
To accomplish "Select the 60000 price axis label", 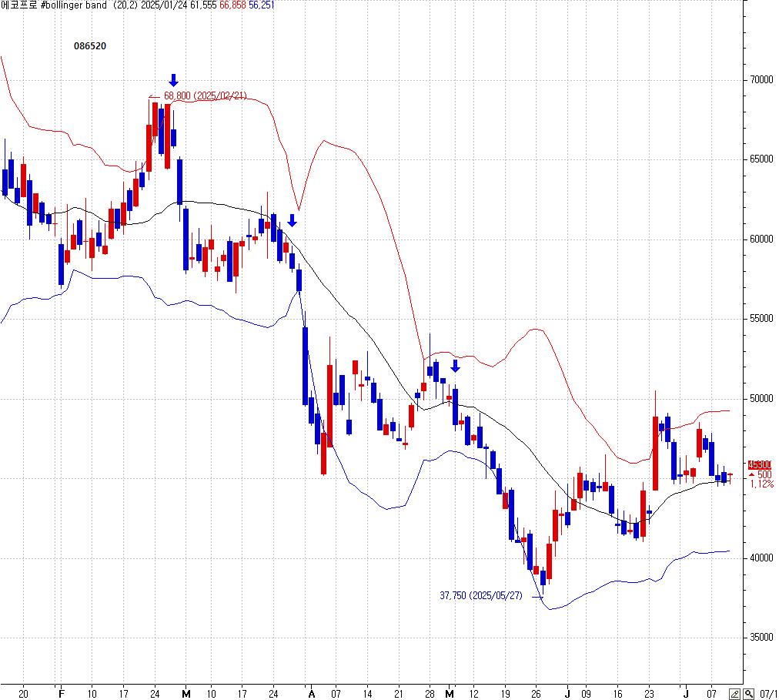I will click(x=761, y=239).
